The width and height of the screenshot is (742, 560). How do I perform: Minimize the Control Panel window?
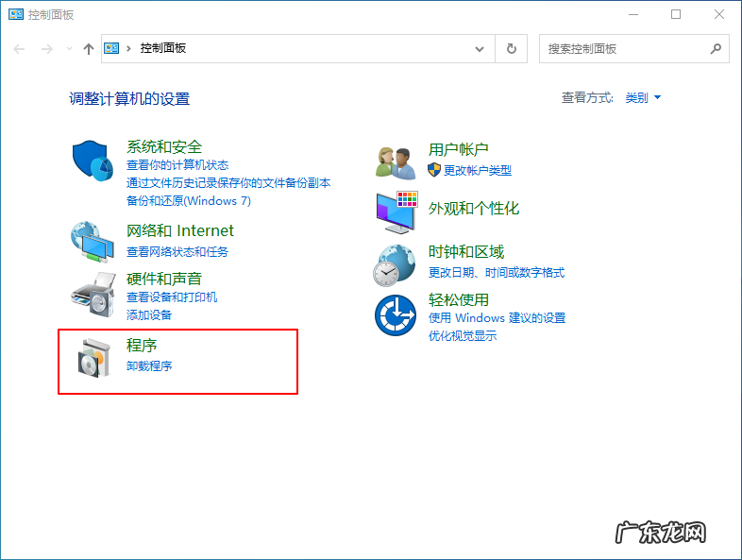point(633,15)
